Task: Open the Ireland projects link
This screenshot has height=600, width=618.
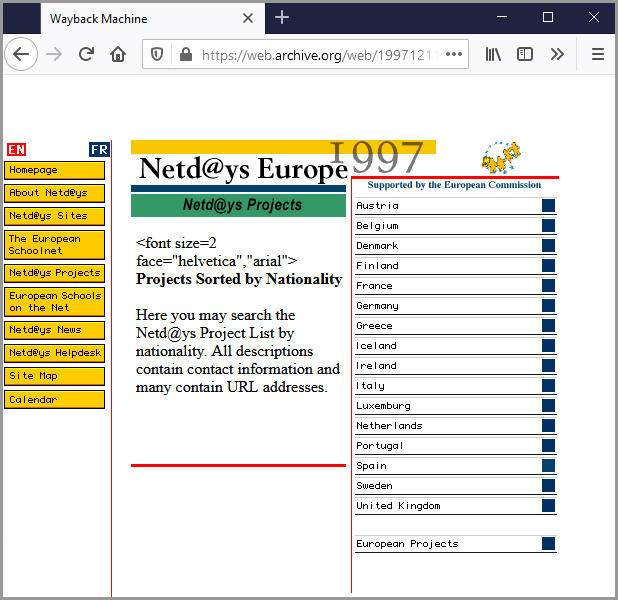Action: click(376, 366)
